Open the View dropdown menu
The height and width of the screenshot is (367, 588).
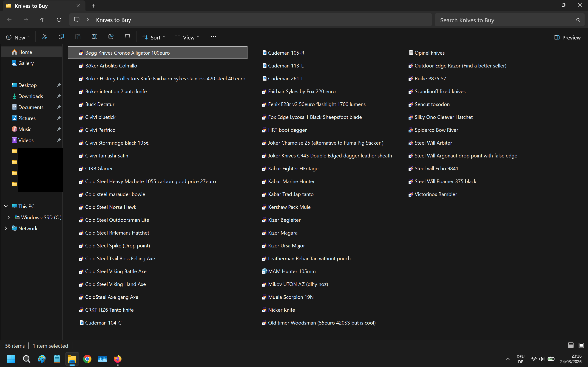pos(187,37)
